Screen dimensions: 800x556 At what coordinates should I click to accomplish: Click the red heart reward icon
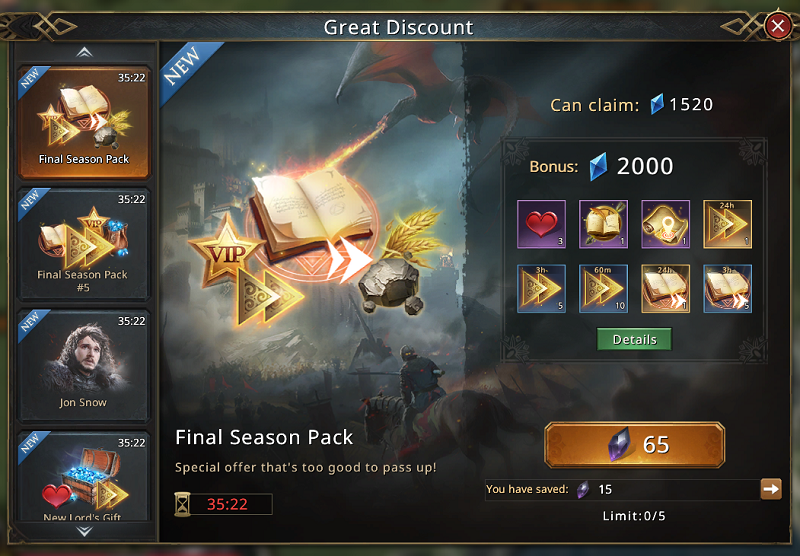(x=541, y=224)
